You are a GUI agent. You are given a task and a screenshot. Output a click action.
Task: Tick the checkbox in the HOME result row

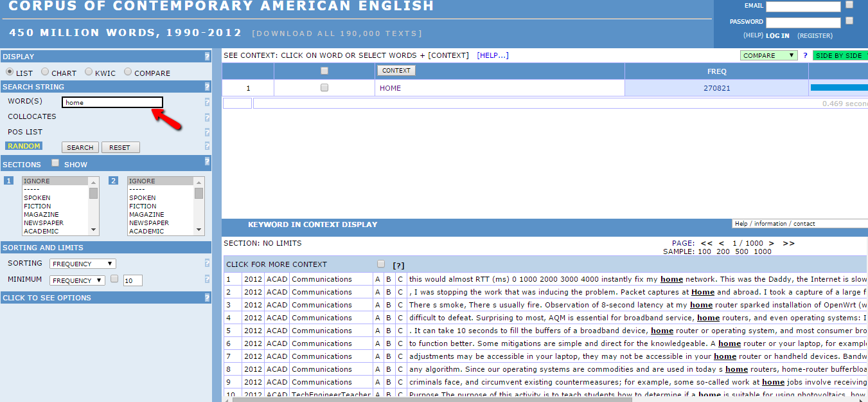coord(324,87)
